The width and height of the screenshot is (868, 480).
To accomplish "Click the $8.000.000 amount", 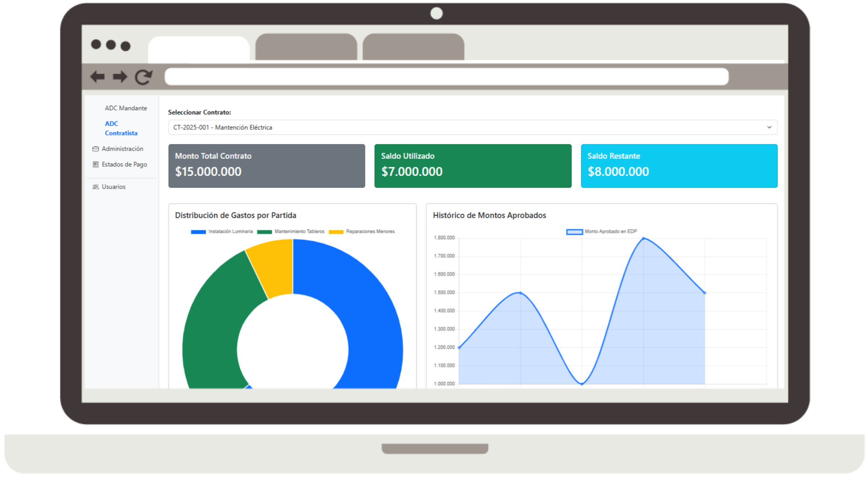I will (x=618, y=172).
